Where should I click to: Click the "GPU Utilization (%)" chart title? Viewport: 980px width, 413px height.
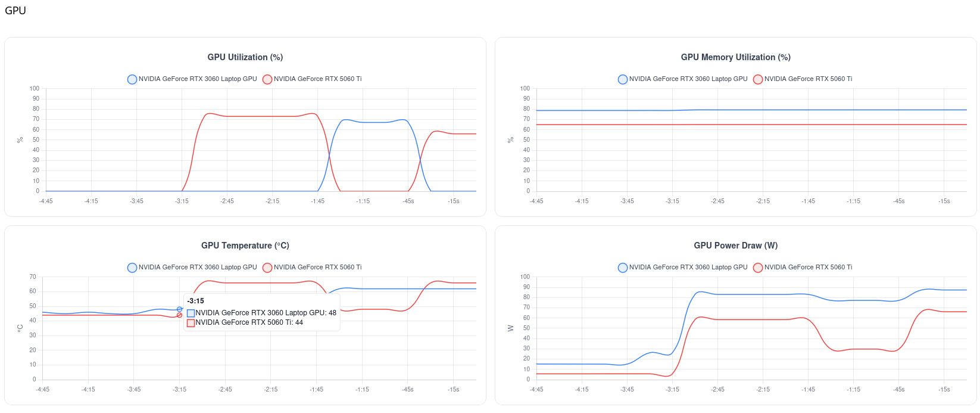point(245,57)
